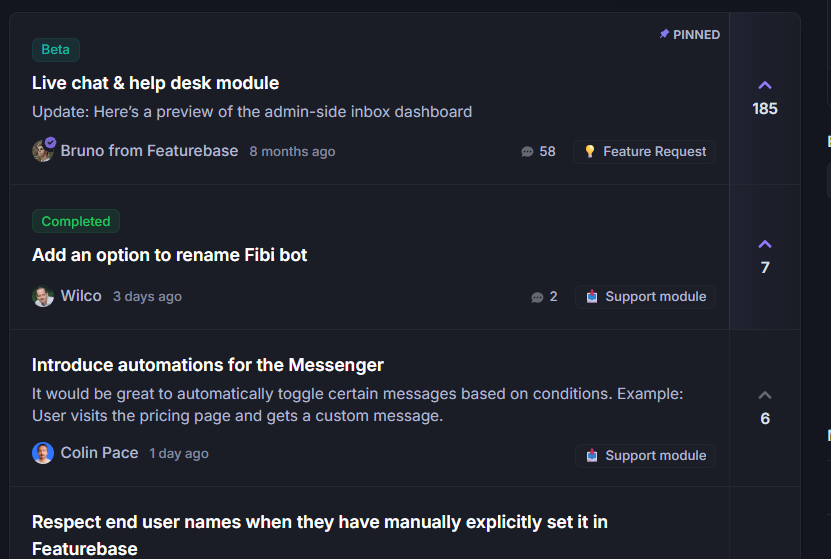Screen dimensions: 831x559
Task: Select the Feature Request category tag
Action: point(644,152)
